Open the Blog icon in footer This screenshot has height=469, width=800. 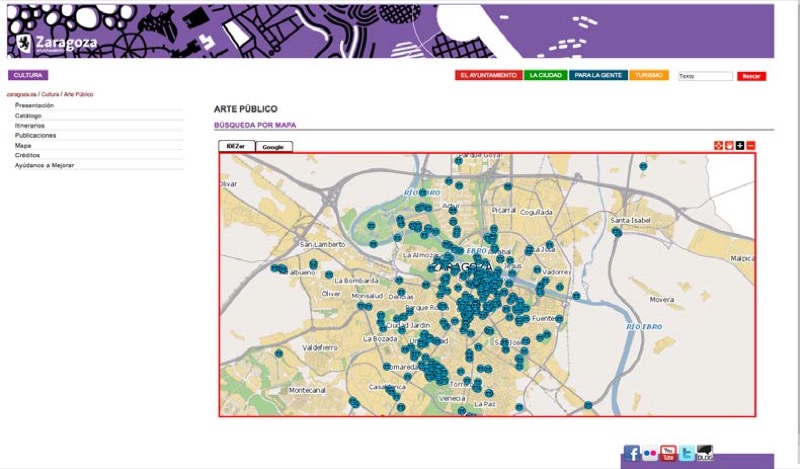[x=705, y=453]
